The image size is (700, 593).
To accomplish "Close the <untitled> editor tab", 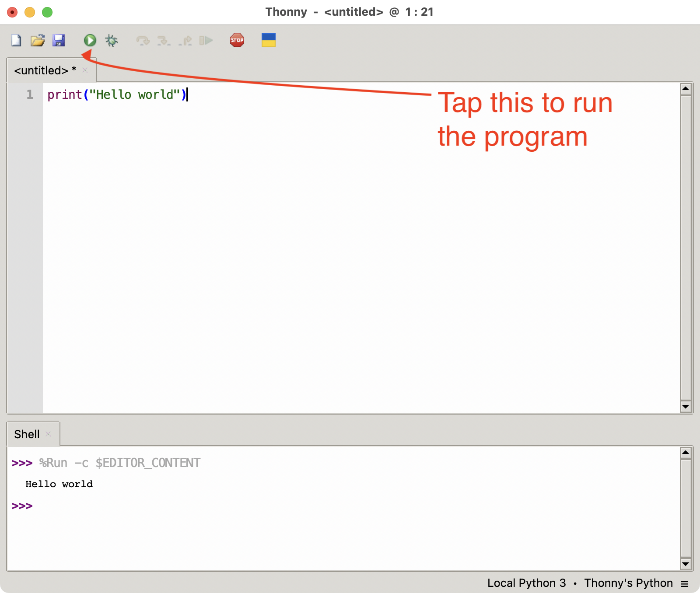I will [85, 70].
